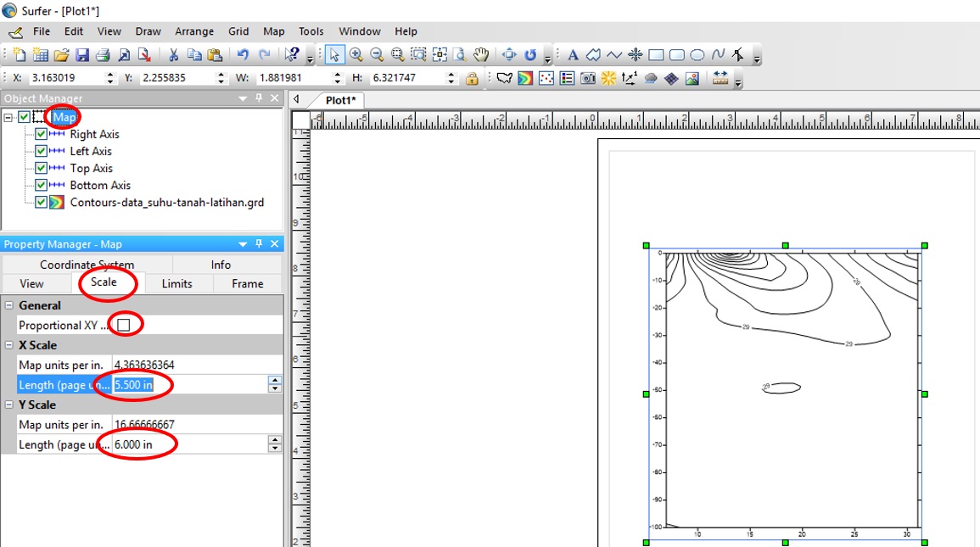This screenshot has width=980, height=547.
Task: Click the Undo arrow icon
Action: (243, 55)
